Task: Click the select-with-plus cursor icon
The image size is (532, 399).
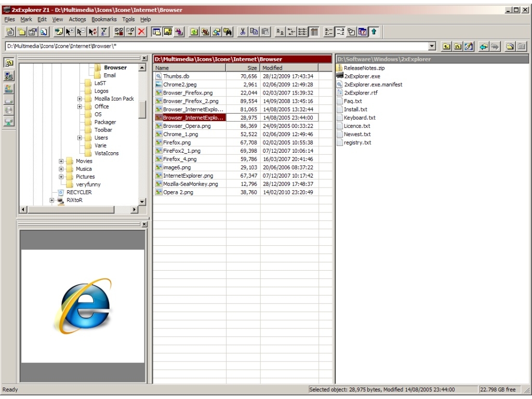Action: click(70, 32)
